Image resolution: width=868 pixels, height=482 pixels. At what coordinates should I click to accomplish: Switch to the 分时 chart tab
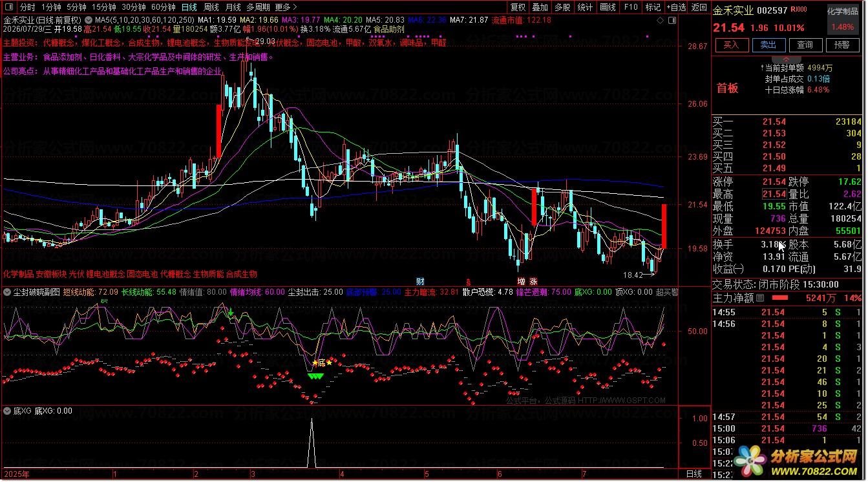(x=27, y=7)
